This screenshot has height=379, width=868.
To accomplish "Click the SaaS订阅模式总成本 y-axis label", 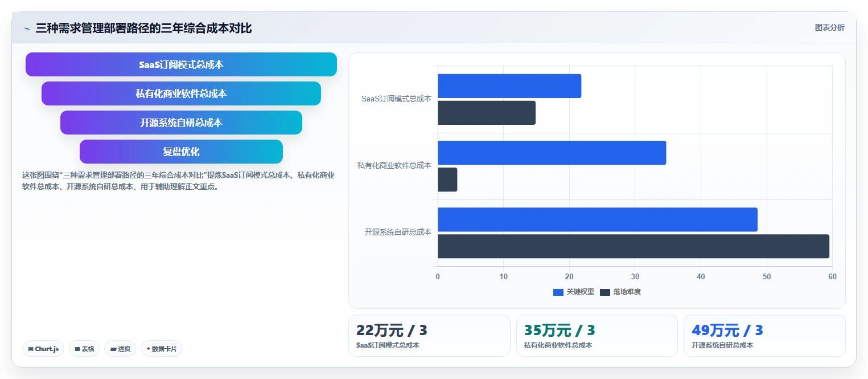I will [396, 99].
